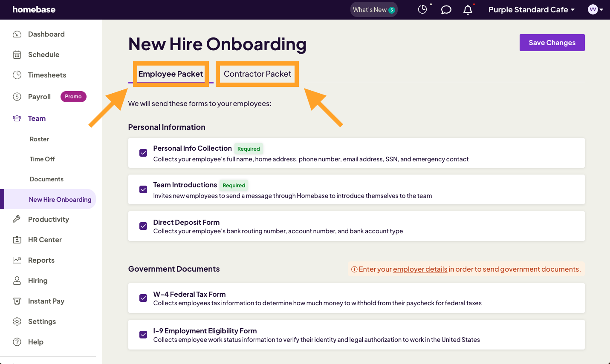The height and width of the screenshot is (364, 610).
Task: Disable the I-9 Employment Eligibility Form
Action: click(143, 335)
